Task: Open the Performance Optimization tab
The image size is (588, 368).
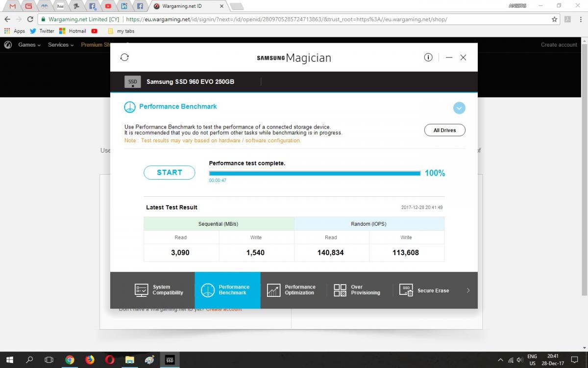Action: pos(292,290)
